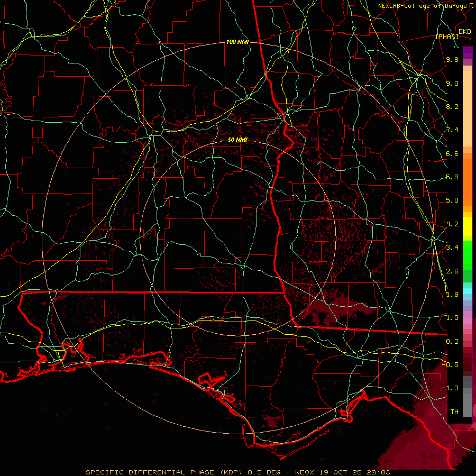The width and height of the screenshot is (476, 476).
Task: Click the DKD label above the color scale
Action: 465,32
